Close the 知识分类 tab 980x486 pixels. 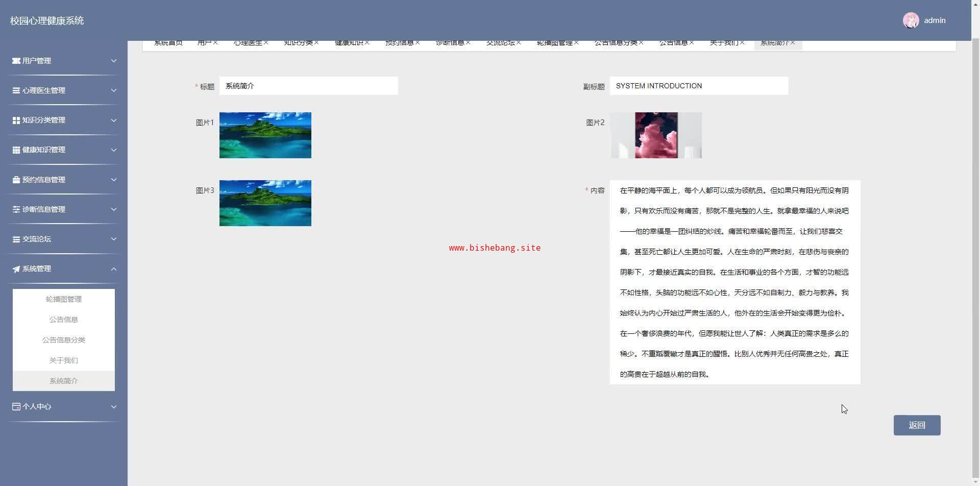316,43
